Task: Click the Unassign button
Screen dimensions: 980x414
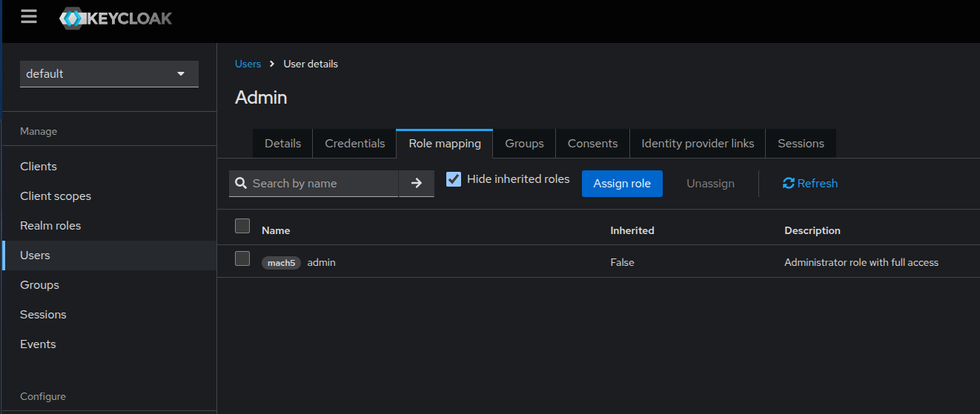Action: 710,184
